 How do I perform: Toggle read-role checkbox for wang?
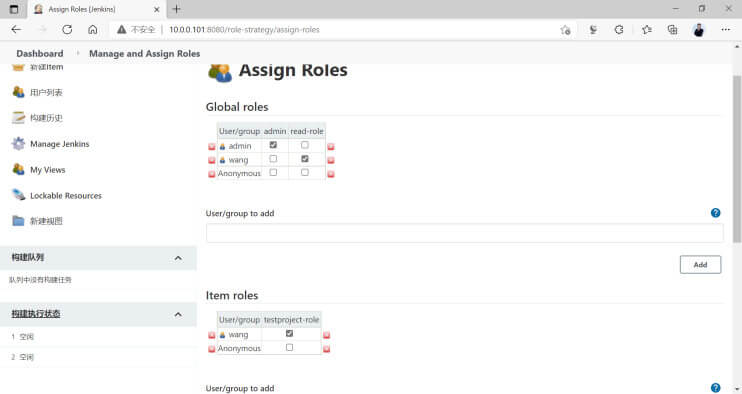coord(305,158)
